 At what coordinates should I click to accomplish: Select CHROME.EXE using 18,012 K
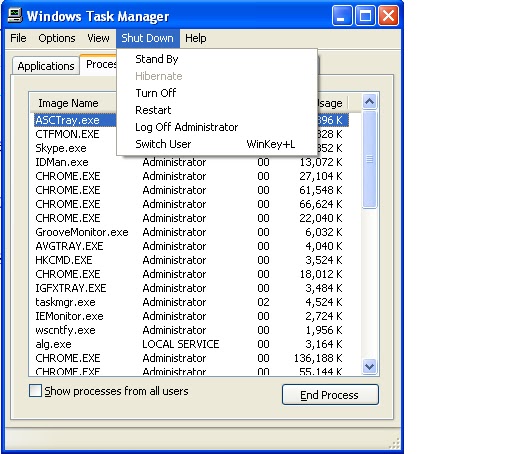[191, 274]
